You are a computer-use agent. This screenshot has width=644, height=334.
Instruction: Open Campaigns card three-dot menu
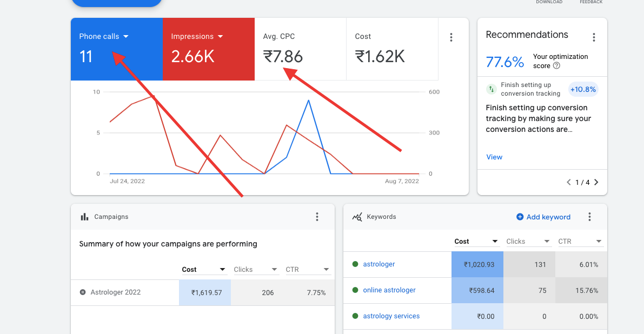point(317,217)
